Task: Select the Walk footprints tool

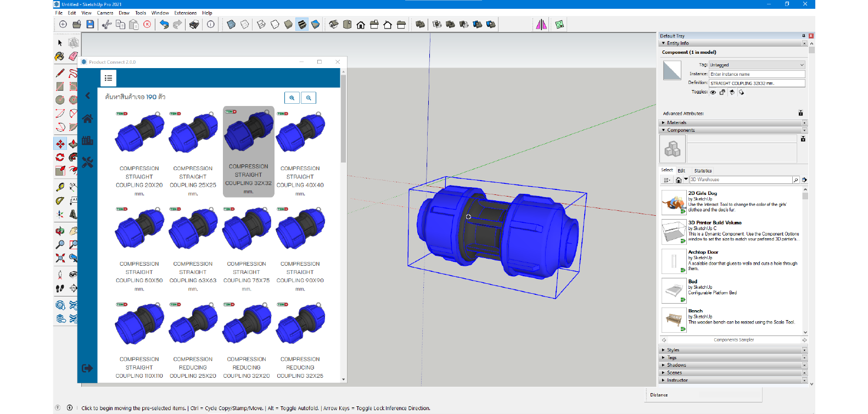Action: point(60,288)
